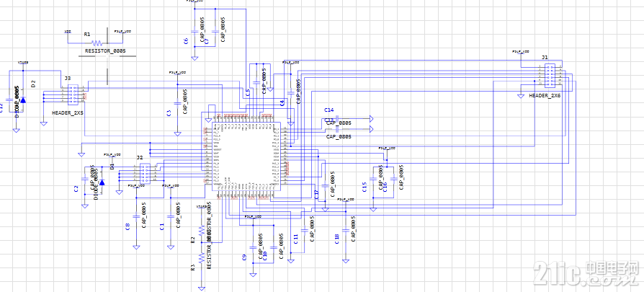Select the large central microcontroller IC
The image size is (644, 292).
(246, 156)
